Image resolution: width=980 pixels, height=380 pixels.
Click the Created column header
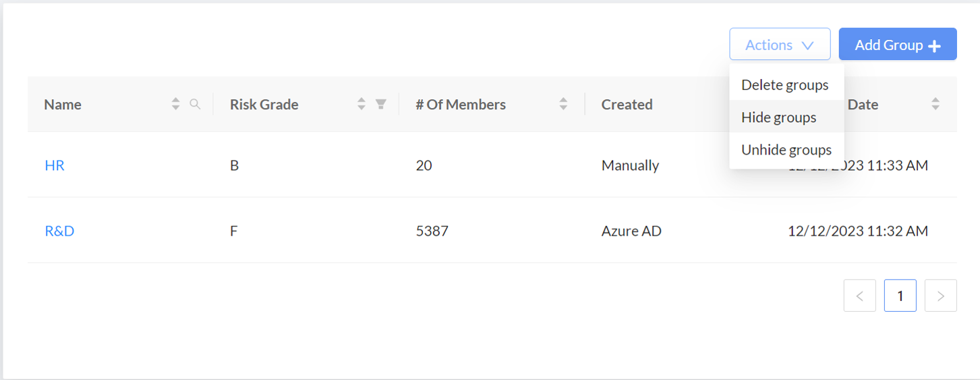pos(627,105)
